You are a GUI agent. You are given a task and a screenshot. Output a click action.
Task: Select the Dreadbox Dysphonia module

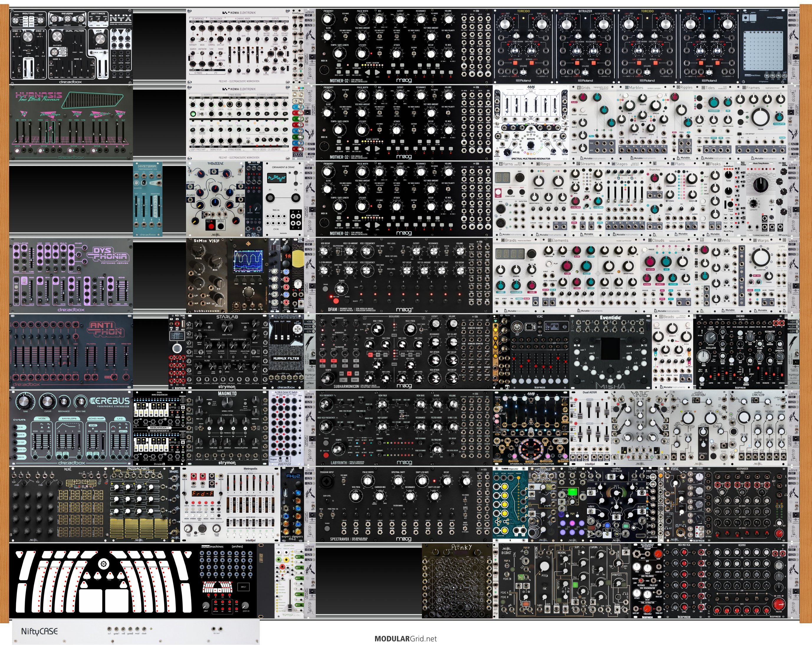click(x=71, y=275)
